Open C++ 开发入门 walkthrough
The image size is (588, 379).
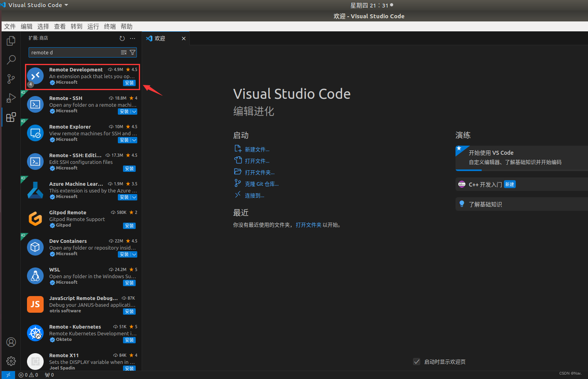point(521,185)
